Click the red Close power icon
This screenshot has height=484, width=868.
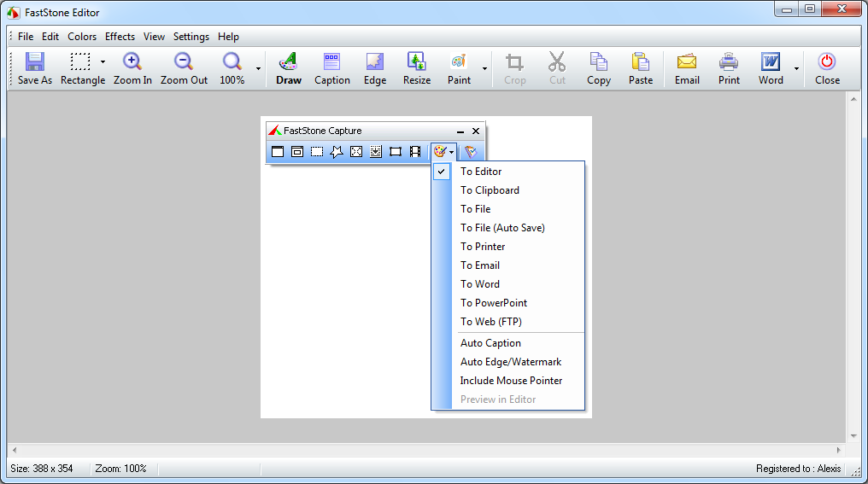[827, 61]
